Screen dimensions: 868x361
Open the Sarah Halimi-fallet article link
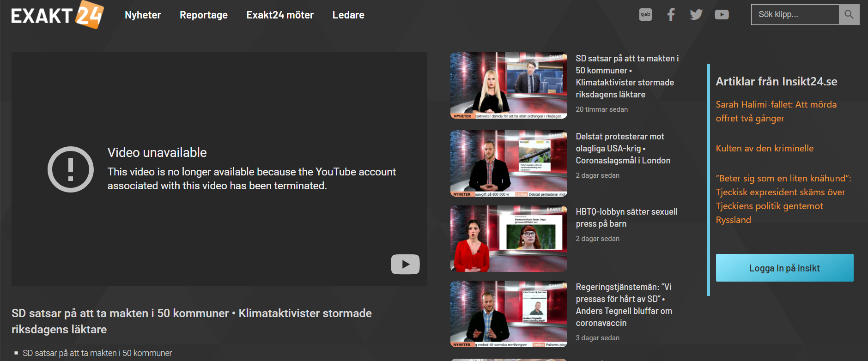pyautogui.click(x=776, y=111)
